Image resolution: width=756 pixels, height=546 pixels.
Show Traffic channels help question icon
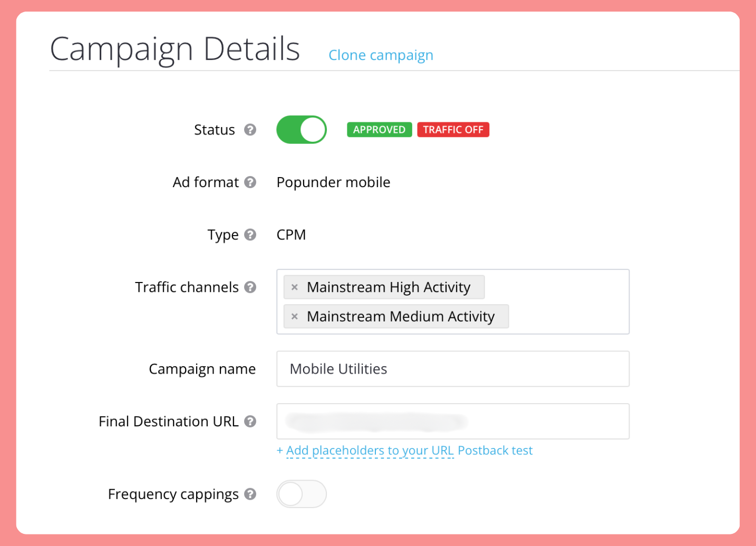(250, 287)
